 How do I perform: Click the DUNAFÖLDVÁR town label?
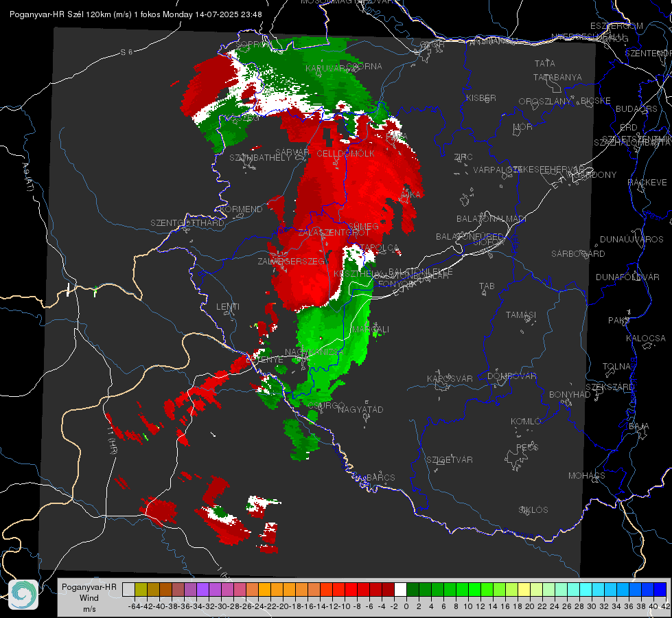click(x=627, y=277)
